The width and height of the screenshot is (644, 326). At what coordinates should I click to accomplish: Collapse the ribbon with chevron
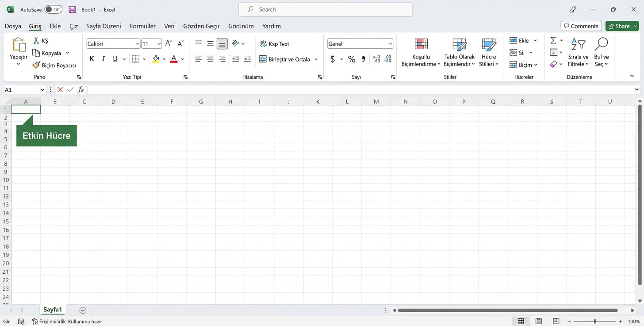point(632,76)
